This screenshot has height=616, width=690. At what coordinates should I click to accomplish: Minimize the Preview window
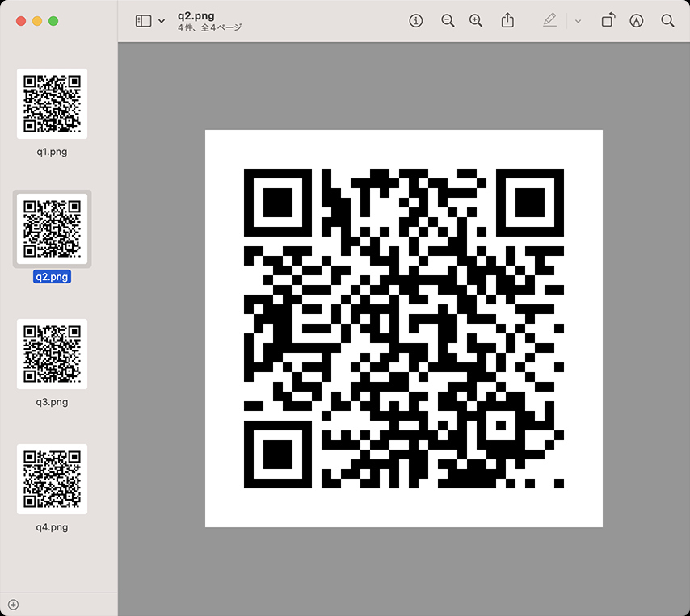37,21
